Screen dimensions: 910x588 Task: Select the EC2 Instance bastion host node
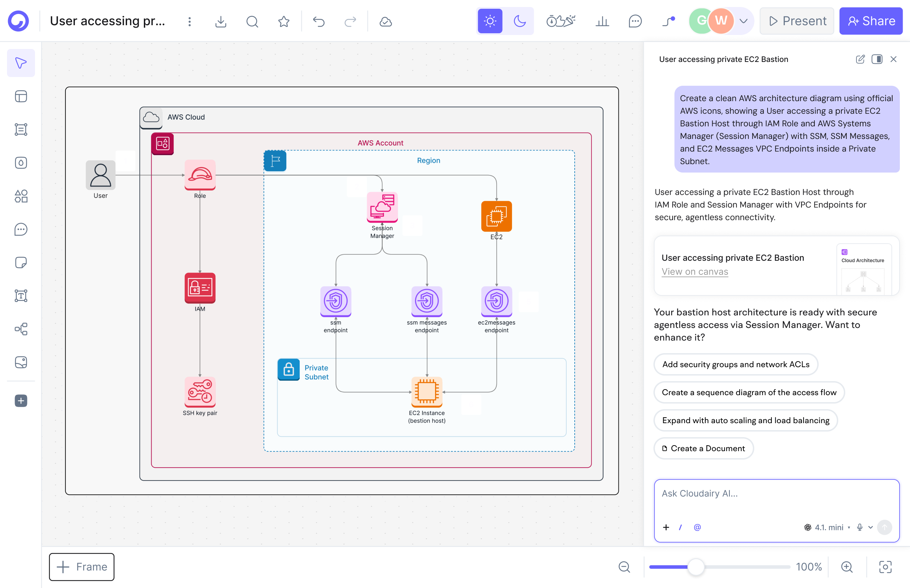coord(426,392)
